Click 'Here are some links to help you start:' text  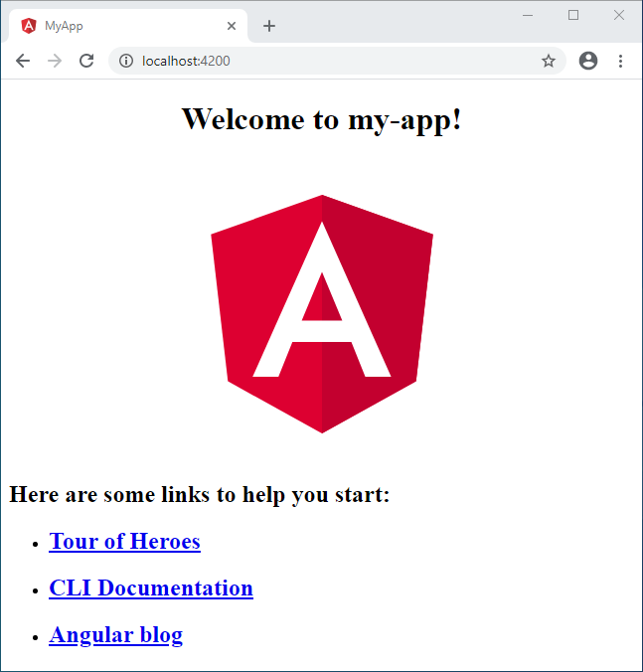click(200, 494)
